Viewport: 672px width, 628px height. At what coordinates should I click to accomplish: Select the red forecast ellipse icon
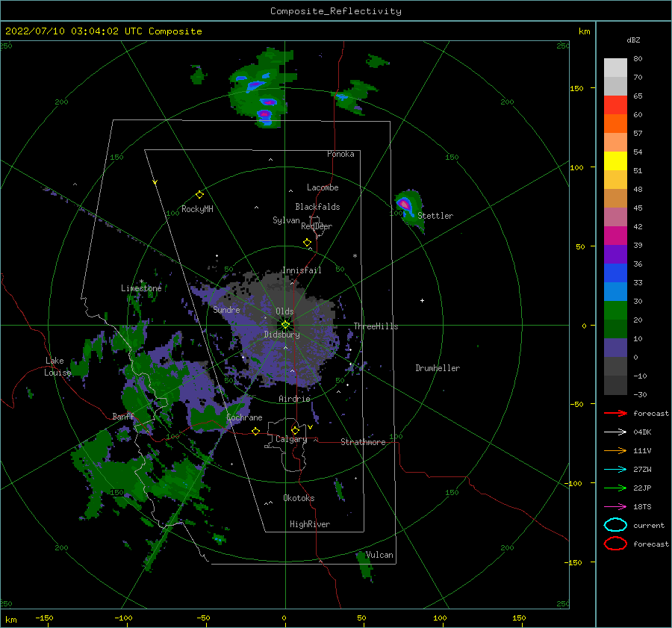pos(615,544)
